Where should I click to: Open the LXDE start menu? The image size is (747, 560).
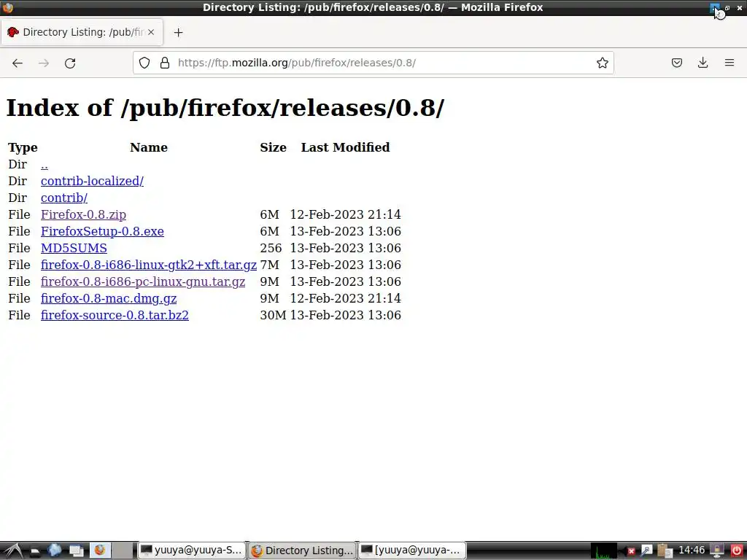13,551
